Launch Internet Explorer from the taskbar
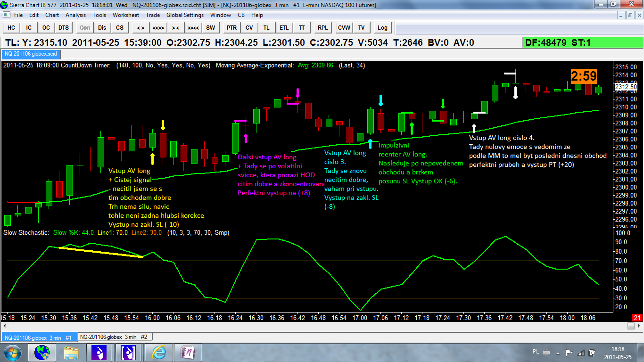The height and width of the screenshot is (362, 644). point(159,352)
